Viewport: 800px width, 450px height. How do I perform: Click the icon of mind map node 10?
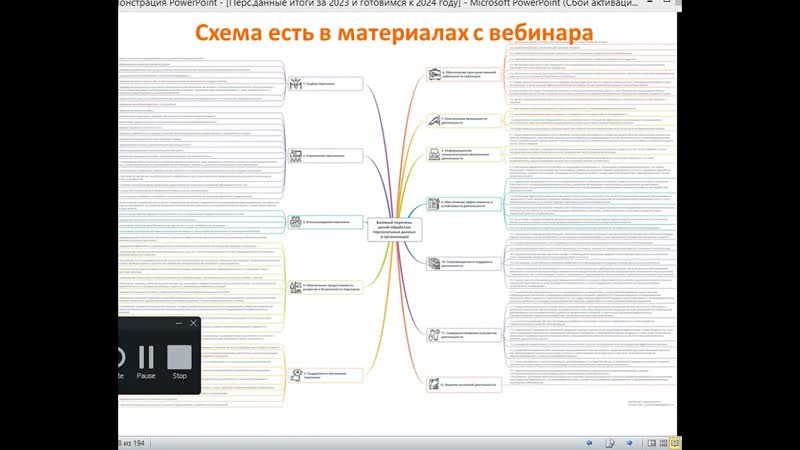click(434, 263)
